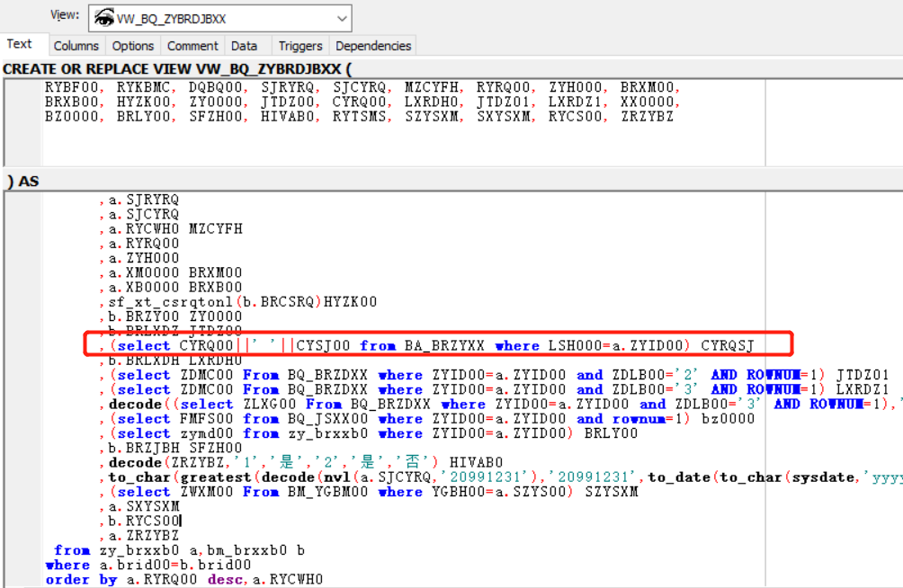Open the Triggers tab
Image resolution: width=903 pixels, height=588 pixels.
pos(300,46)
